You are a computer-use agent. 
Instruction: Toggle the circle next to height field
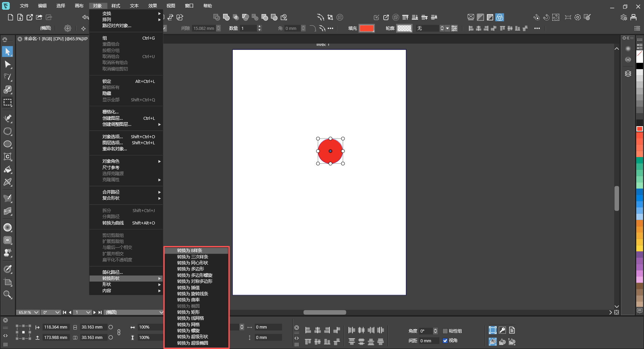tap(111, 338)
